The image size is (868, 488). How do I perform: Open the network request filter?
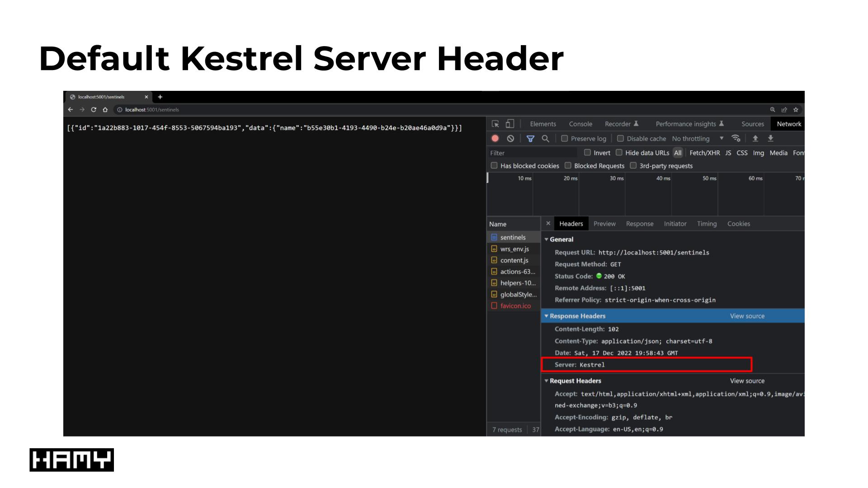pos(531,139)
